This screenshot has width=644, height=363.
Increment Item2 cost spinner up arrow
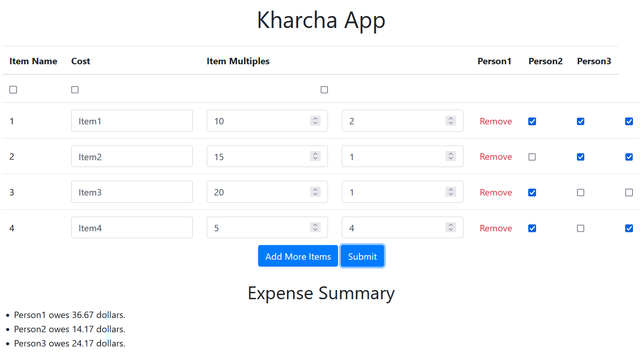(x=315, y=154)
